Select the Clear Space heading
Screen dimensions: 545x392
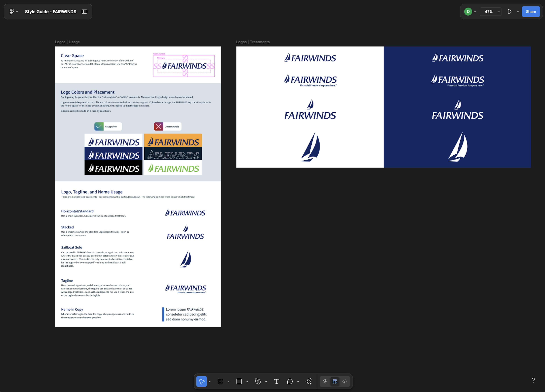tap(72, 55)
